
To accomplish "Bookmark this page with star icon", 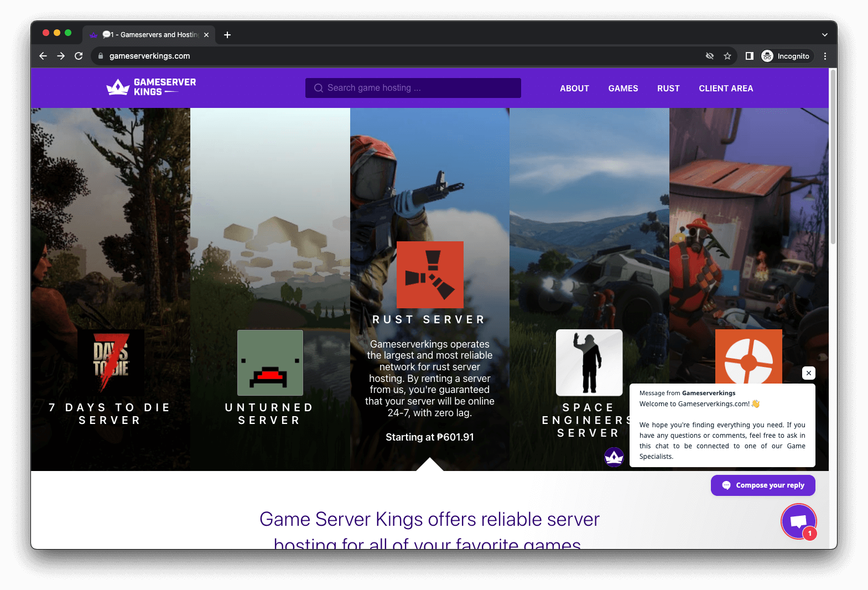I will (727, 56).
